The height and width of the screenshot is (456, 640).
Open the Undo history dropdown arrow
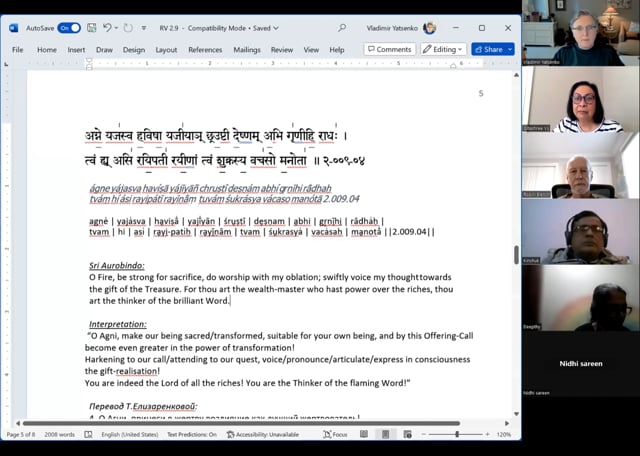tap(116, 28)
